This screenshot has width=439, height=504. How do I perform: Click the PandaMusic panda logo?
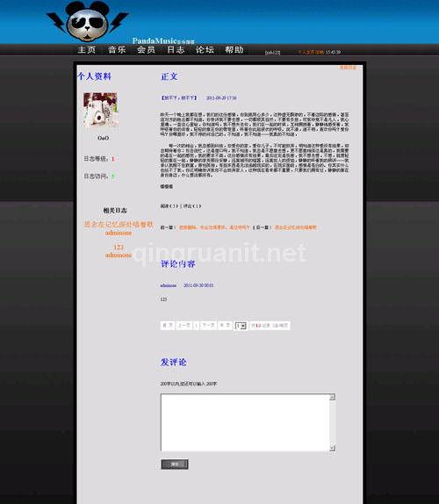pyautogui.click(x=87, y=22)
